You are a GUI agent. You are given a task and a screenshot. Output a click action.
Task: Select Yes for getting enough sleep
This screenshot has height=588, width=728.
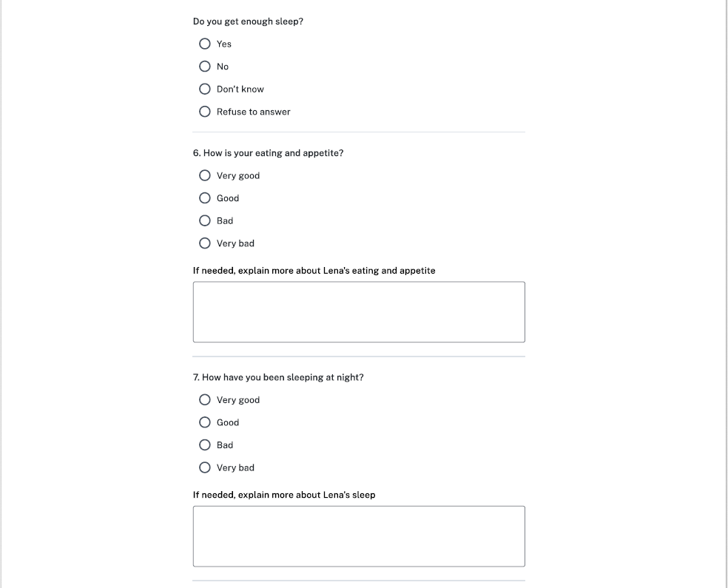[205, 44]
